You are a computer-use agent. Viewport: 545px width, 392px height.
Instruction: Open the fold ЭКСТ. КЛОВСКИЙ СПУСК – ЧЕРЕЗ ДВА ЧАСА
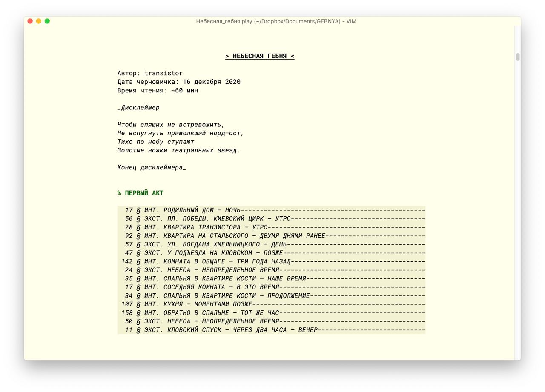coord(271,329)
